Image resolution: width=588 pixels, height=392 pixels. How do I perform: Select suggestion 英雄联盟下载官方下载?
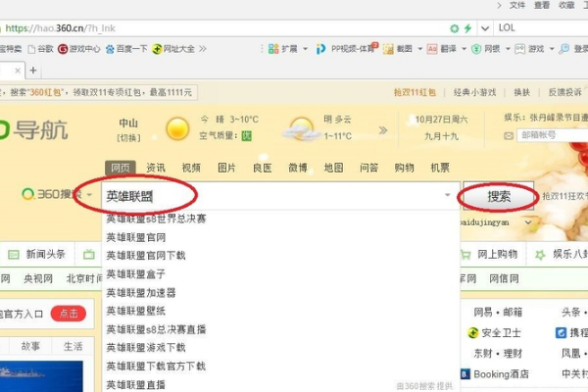pos(156,367)
